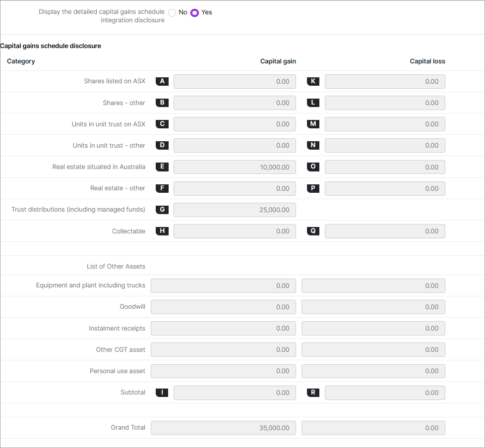
Task: Select the K badge beside the capital loss column
Action: click(313, 81)
